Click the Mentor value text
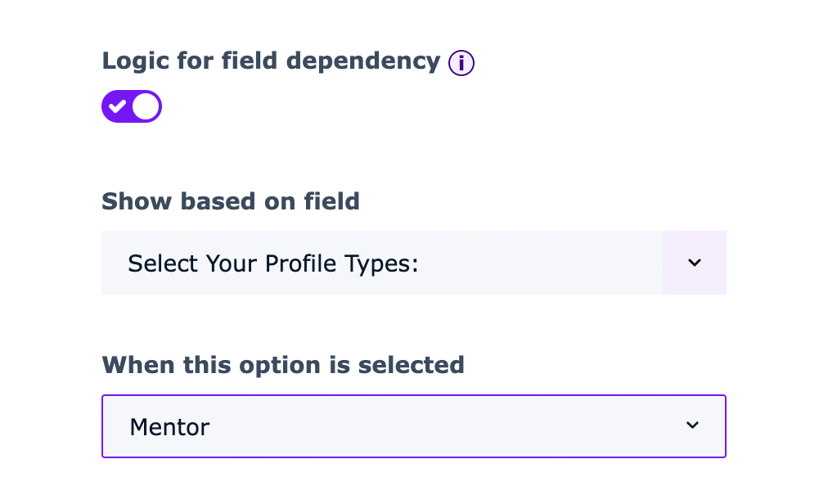Image resolution: width=828 pixels, height=504 pixels. click(169, 427)
